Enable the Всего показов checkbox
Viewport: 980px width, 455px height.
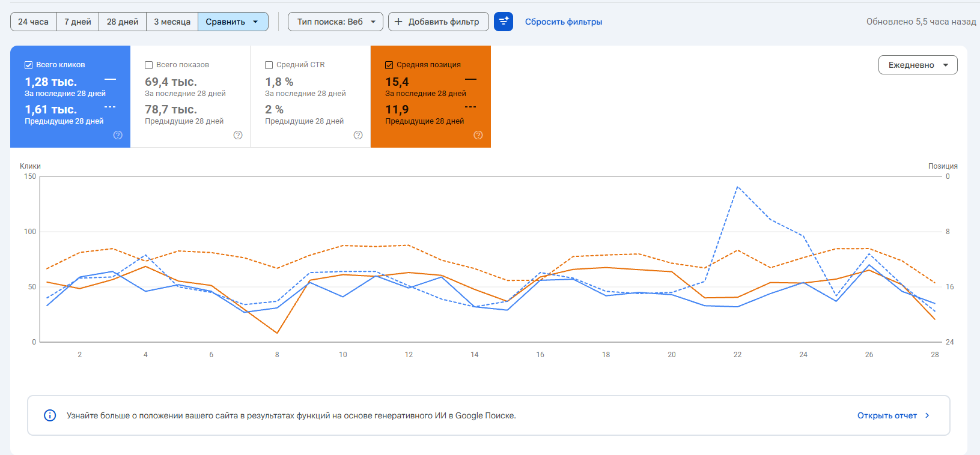[148, 65]
